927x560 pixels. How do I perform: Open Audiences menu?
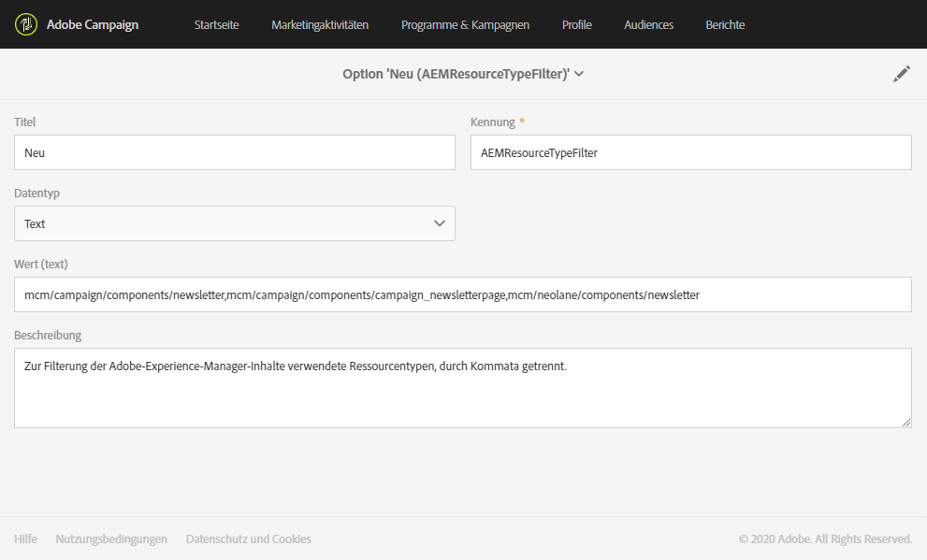(648, 25)
